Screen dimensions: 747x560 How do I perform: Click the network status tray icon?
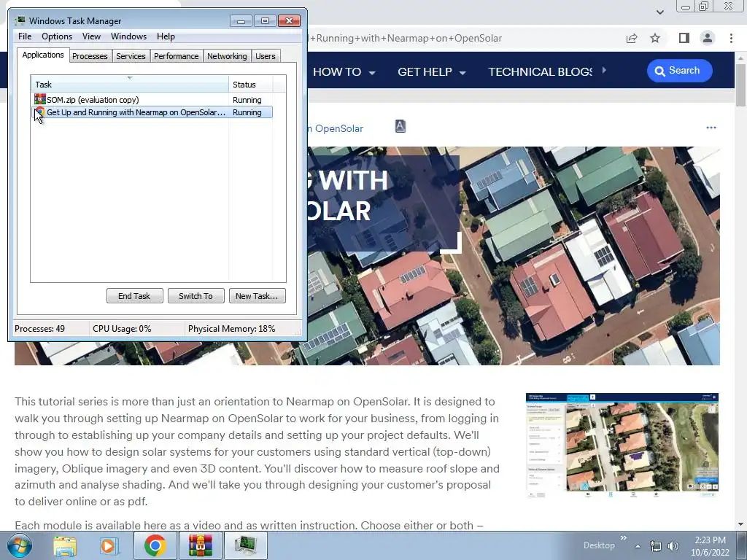pos(656,545)
